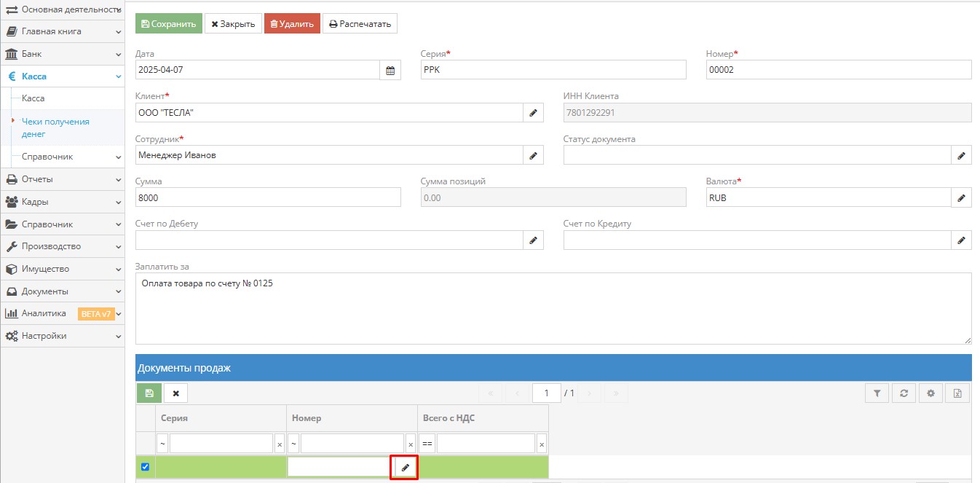Expand the Банк sidebar section
The height and width of the screenshot is (483, 980).
62,54
